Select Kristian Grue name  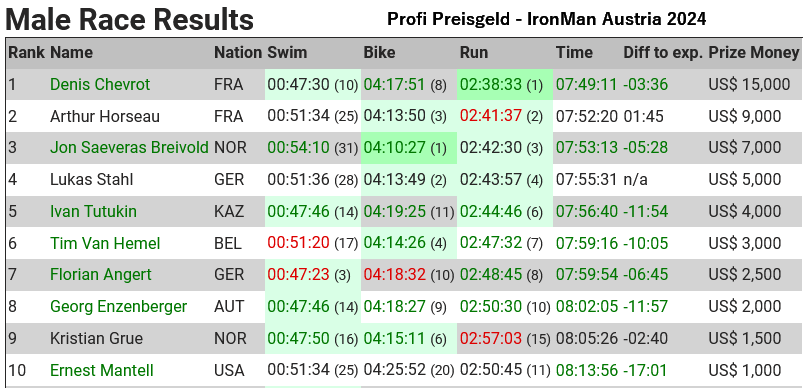point(96,338)
